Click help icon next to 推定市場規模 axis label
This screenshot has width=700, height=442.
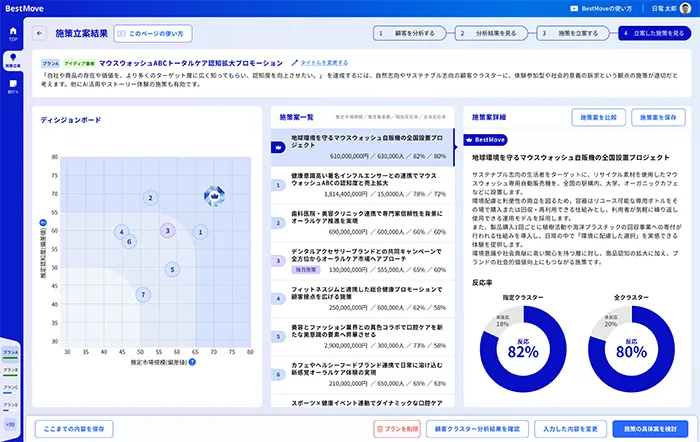(x=191, y=362)
